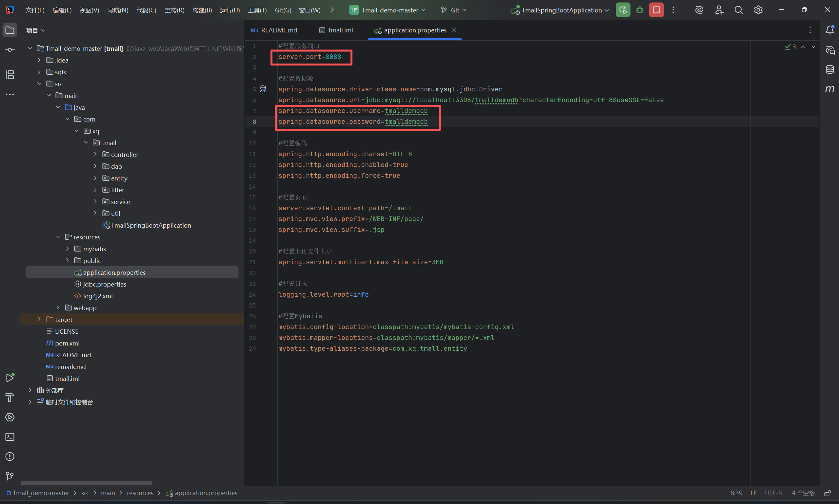Toggle read-only lock in status bar
Viewport: 839px width, 504px height.
828,493
